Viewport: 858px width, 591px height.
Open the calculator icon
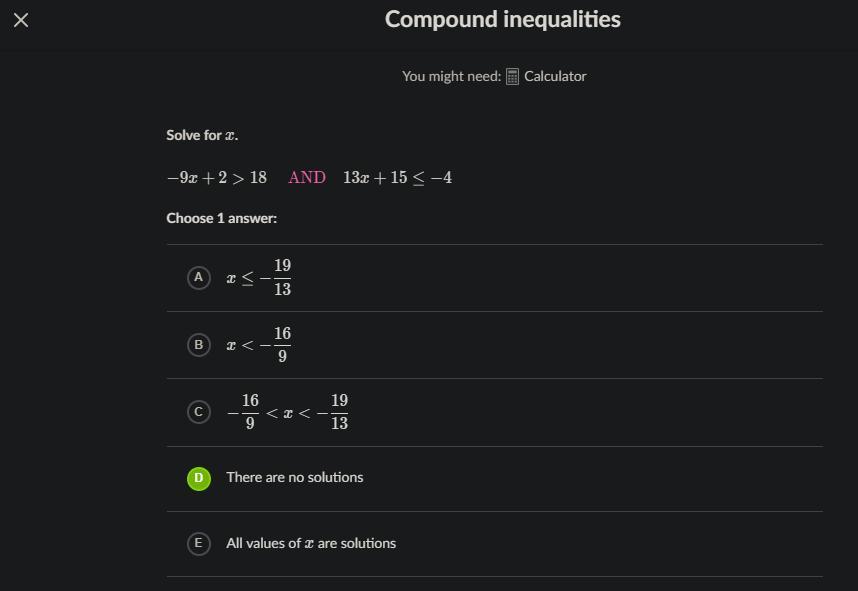(x=512, y=77)
